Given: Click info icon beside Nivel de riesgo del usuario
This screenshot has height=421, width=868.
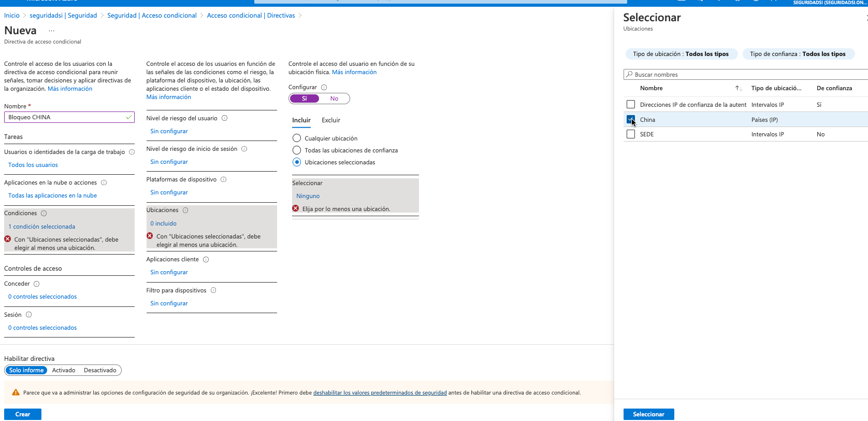Looking at the screenshot, I should [225, 118].
